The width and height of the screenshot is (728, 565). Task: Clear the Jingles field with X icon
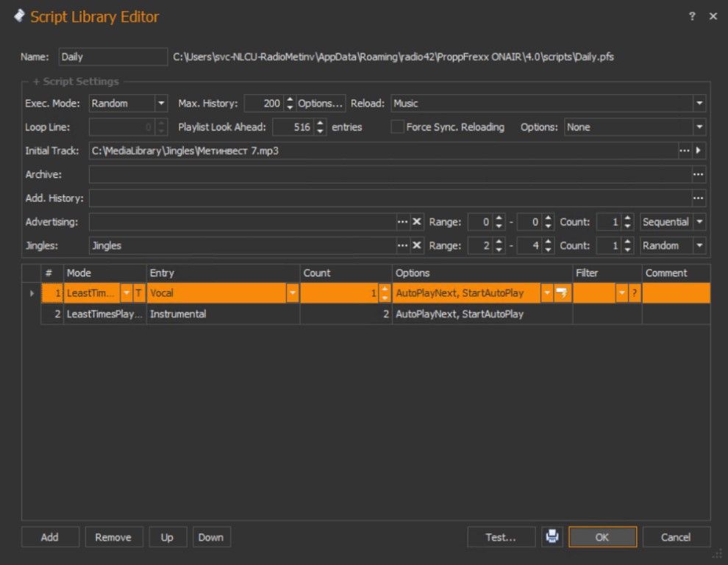(x=416, y=245)
